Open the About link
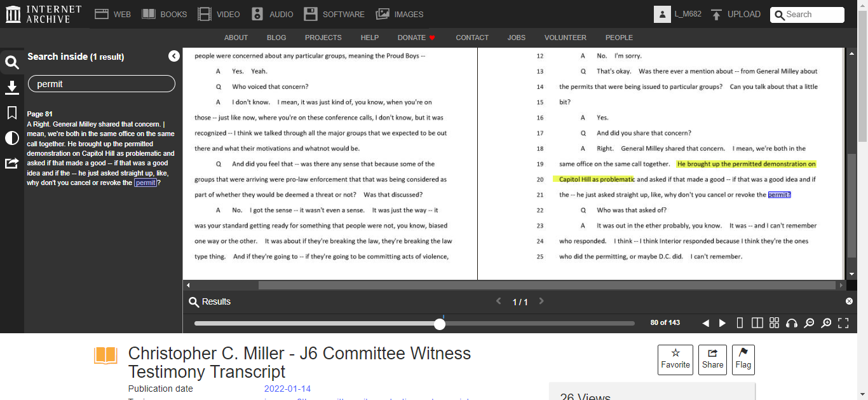Image resolution: width=868 pixels, height=400 pixels. tap(236, 38)
